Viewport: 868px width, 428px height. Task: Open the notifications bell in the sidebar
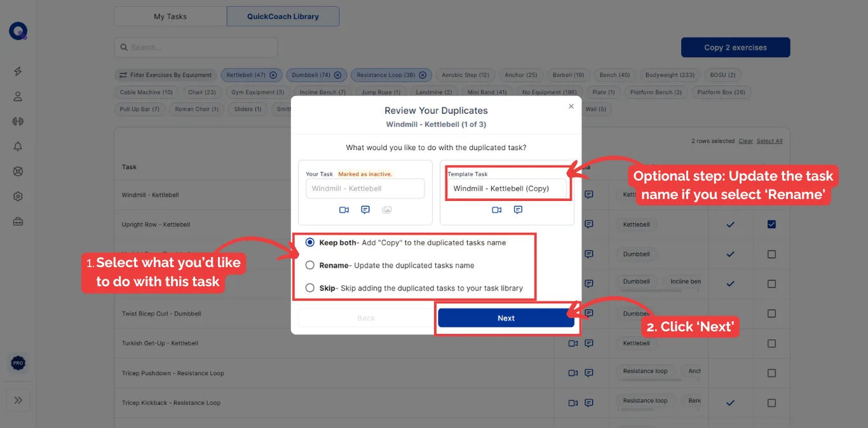(x=18, y=146)
